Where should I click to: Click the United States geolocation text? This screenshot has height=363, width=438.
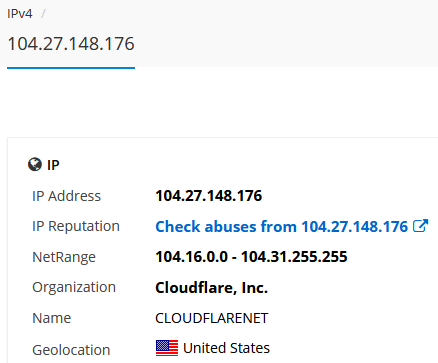tap(226, 348)
